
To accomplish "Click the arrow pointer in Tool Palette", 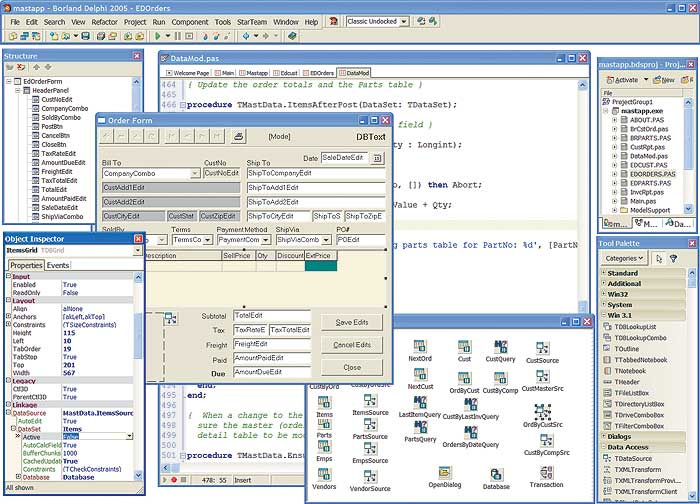I will (x=659, y=258).
